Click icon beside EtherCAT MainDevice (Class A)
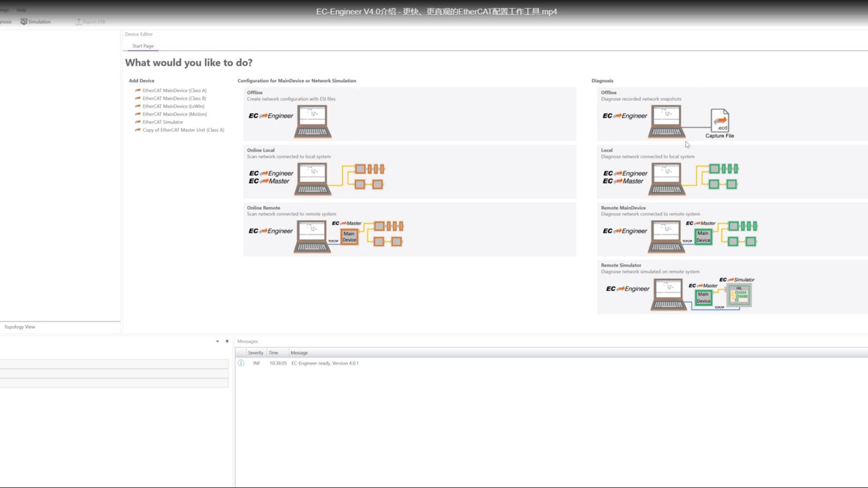Image resolution: width=868 pixels, height=488 pixels. [137, 91]
